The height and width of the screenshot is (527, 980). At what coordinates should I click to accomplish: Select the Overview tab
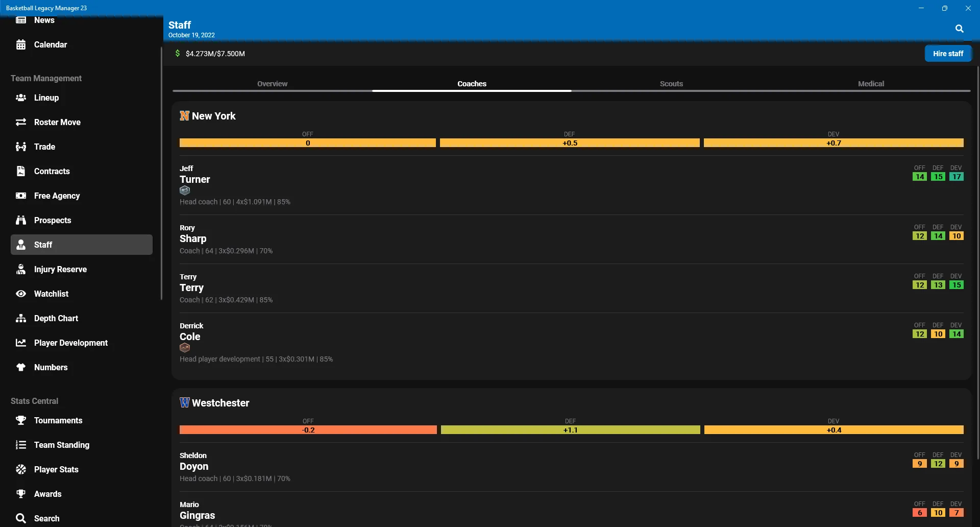(272, 84)
